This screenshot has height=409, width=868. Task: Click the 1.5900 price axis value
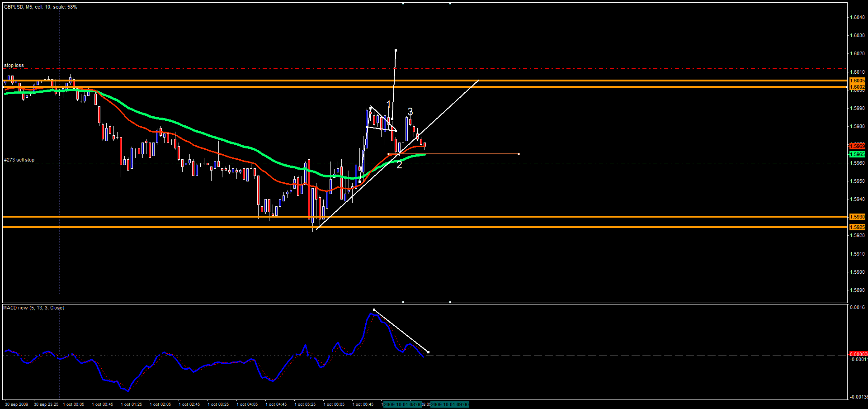click(858, 272)
